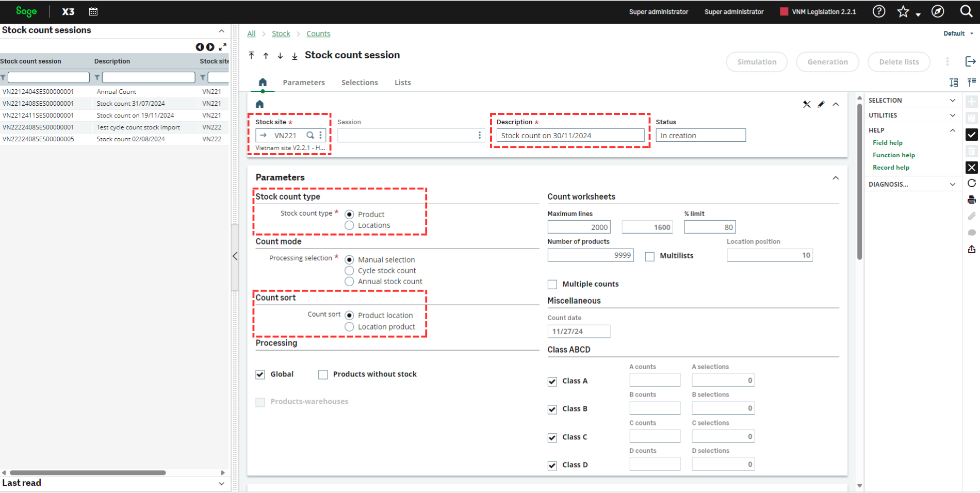Open the help question mark icon

point(879,11)
